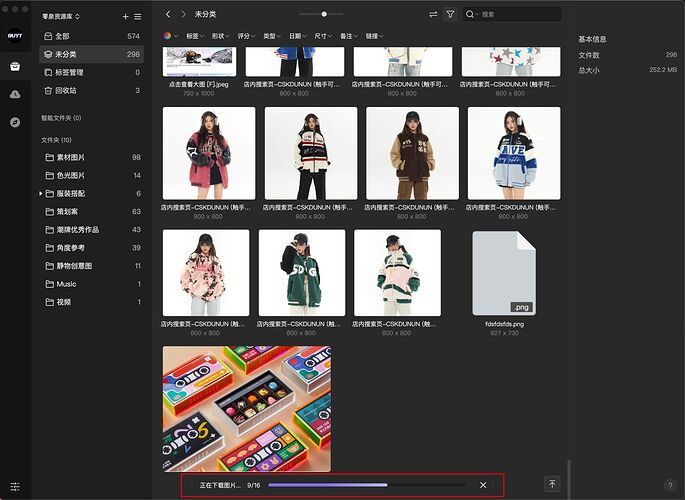Expand the 服装搭配 folder
The height and width of the screenshot is (500, 685).
tap(41, 193)
